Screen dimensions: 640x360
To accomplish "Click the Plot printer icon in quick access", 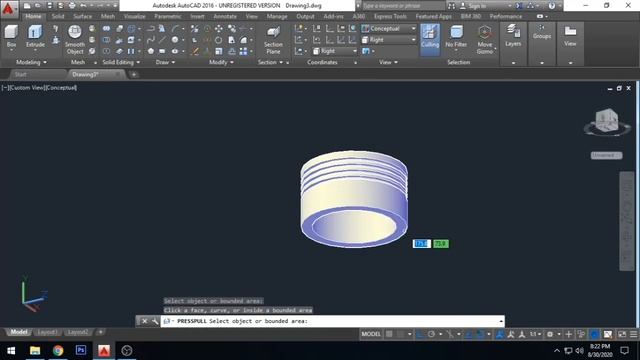I will 72,6.
